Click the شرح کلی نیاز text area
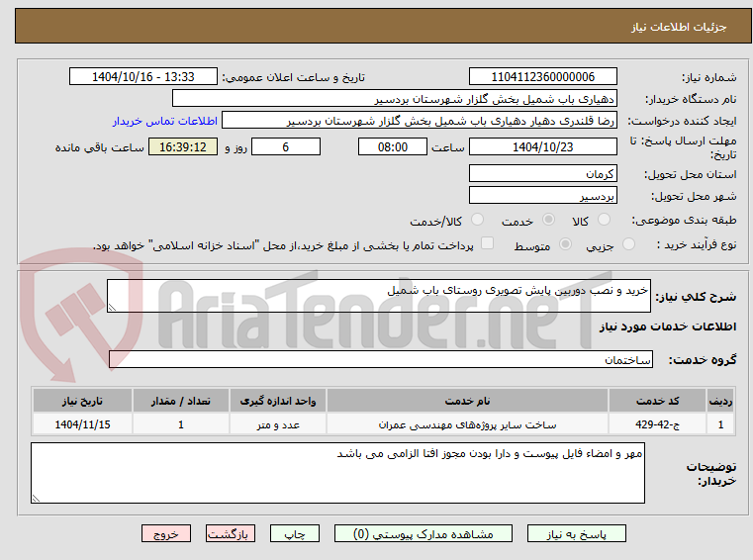The image size is (753, 560). (378, 296)
